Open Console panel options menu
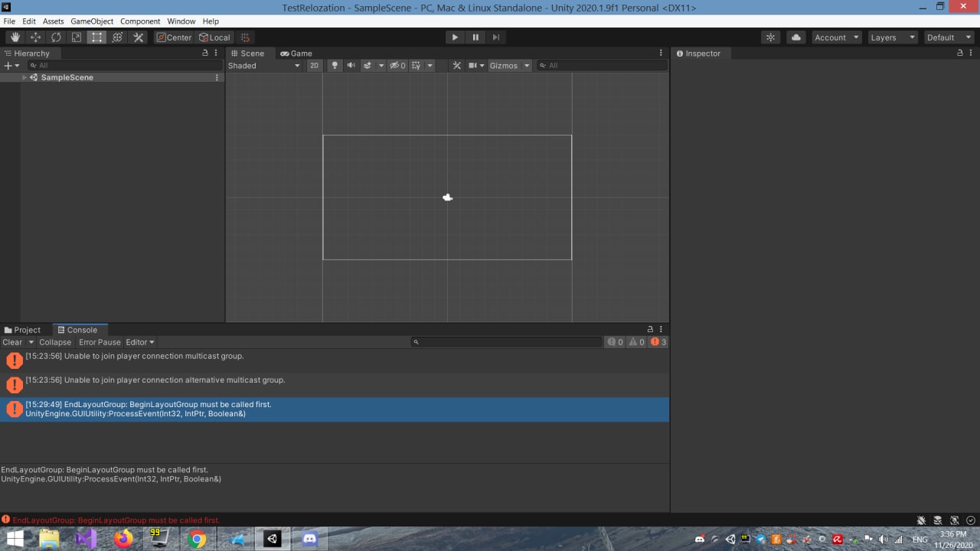Image resolution: width=980 pixels, height=551 pixels. [x=661, y=330]
